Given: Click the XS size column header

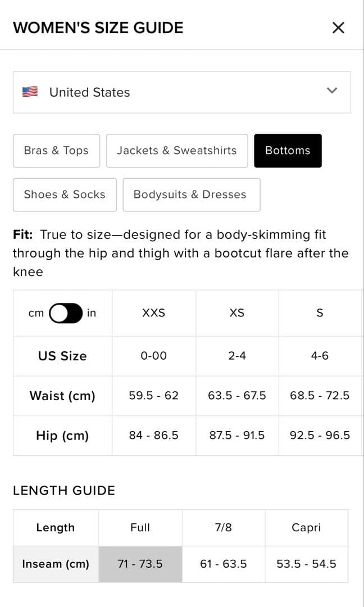Looking at the screenshot, I should coord(237,313).
